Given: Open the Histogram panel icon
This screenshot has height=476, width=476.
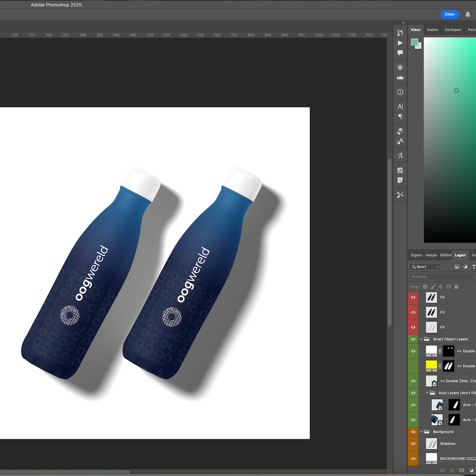Looking at the screenshot, I should 400,77.
